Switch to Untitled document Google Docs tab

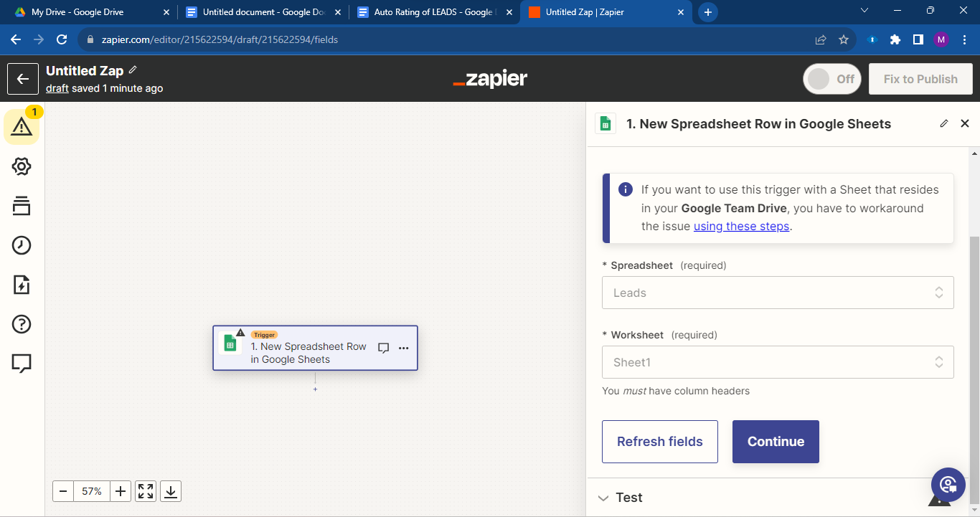point(263,12)
